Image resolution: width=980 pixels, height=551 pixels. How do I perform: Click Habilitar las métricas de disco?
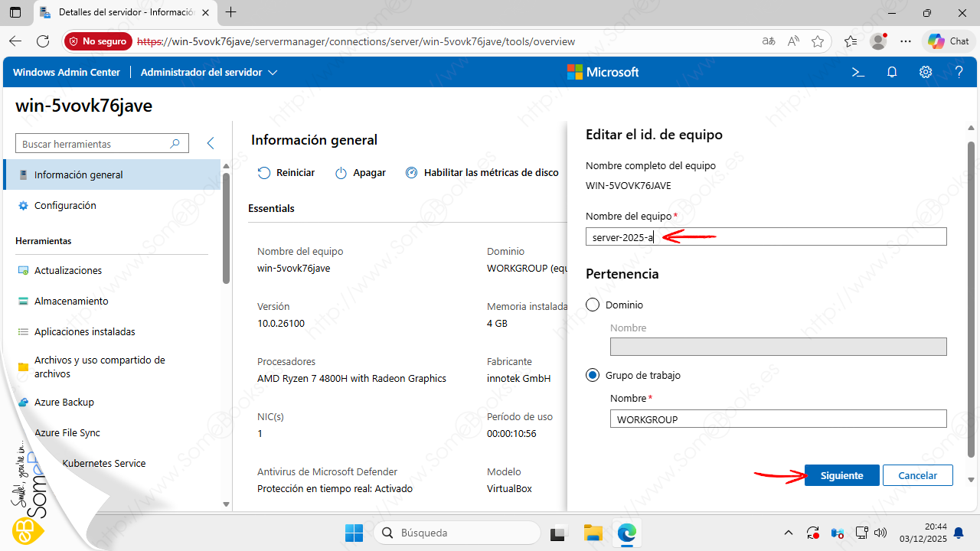(482, 173)
